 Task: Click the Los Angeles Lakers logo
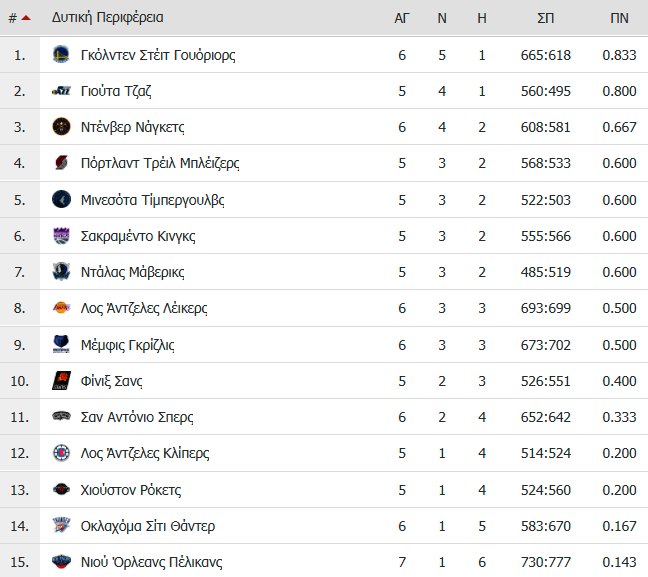coord(61,308)
